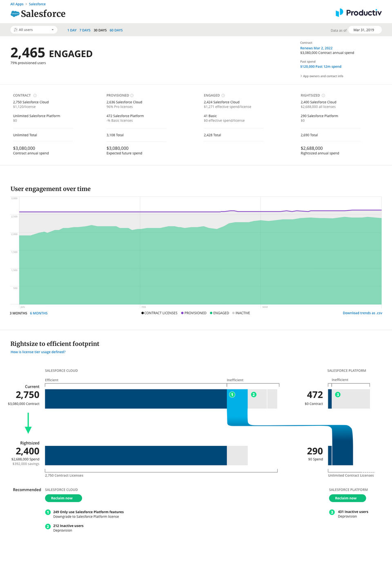Click recommendation 1 badge beside Platform features
This screenshot has width=392, height=563.
coord(48,512)
